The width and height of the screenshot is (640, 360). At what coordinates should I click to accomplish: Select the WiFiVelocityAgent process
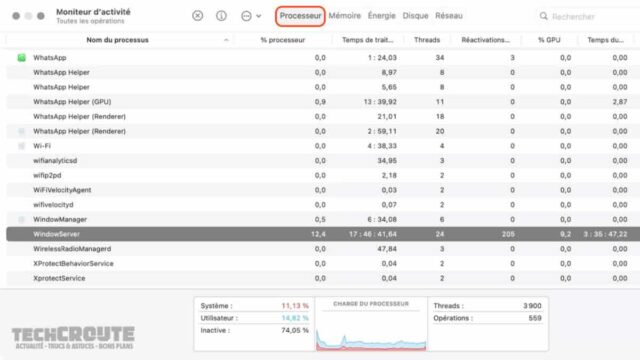[323, 190]
